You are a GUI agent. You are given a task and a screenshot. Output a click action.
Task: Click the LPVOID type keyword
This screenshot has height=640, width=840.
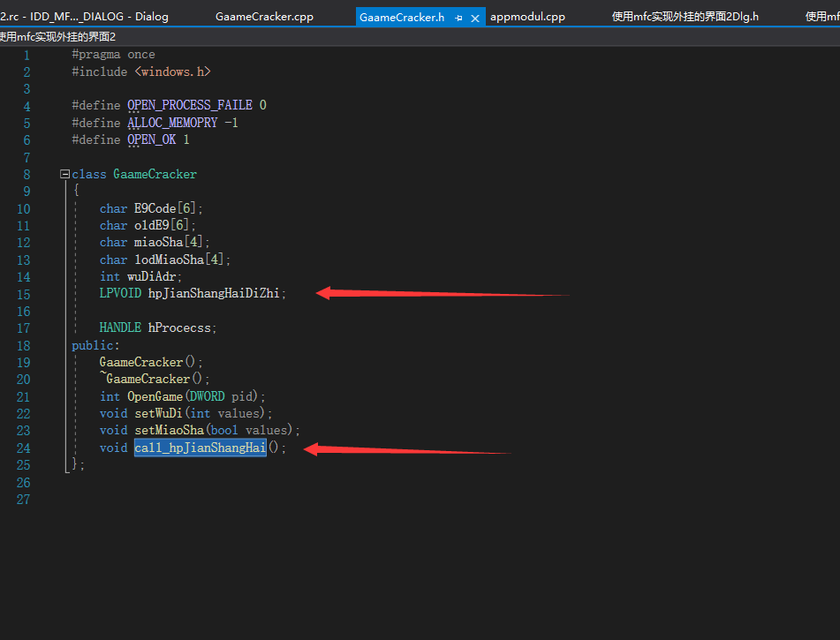point(120,293)
